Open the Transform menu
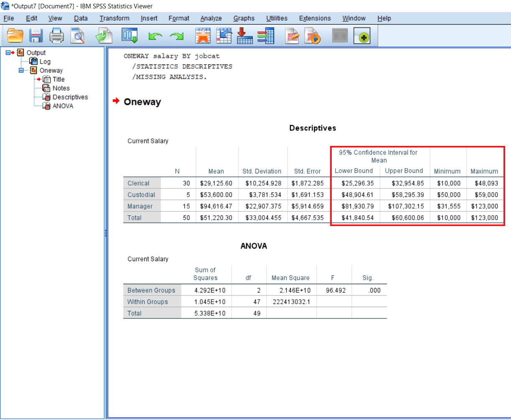This screenshot has height=420, width=511. (x=114, y=18)
